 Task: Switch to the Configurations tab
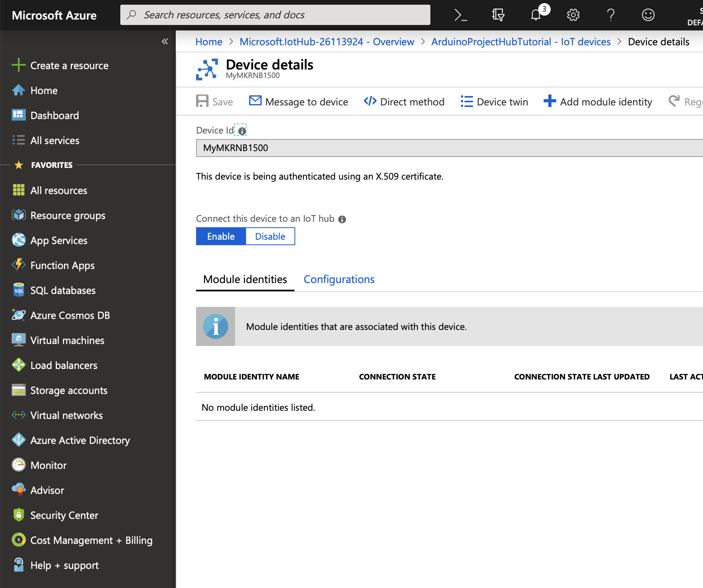coord(339,279)
